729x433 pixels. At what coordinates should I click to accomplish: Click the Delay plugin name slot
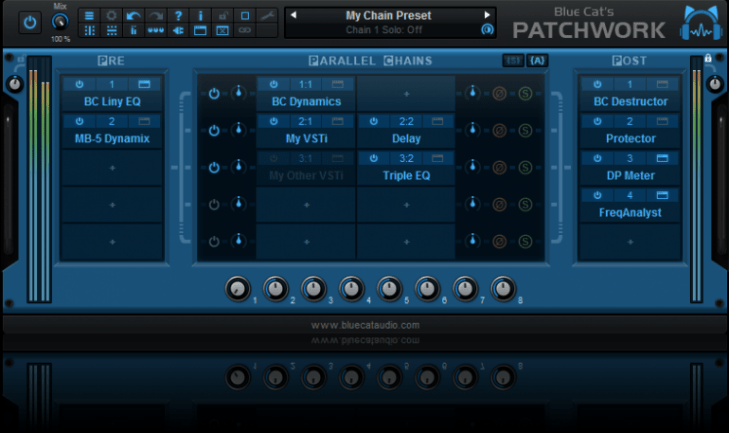(406, 139)
